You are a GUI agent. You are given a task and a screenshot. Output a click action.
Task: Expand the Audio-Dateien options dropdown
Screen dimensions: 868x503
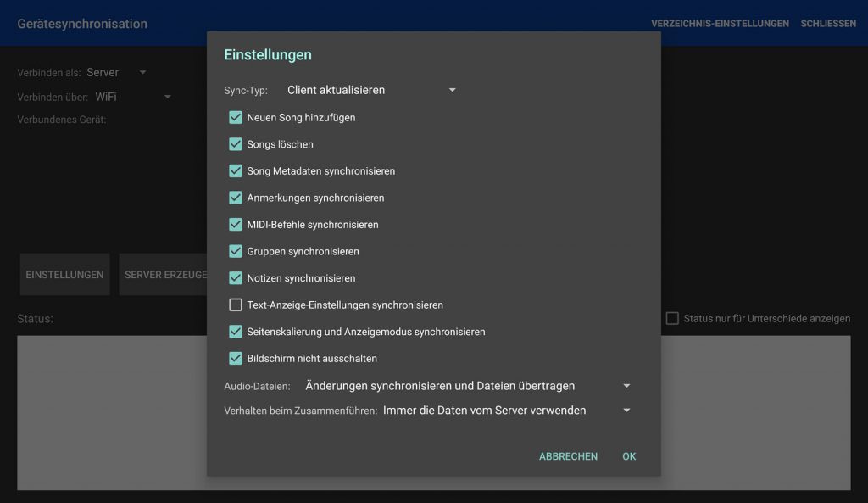626,385
